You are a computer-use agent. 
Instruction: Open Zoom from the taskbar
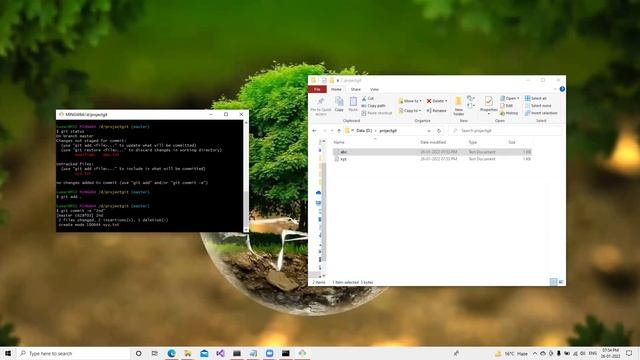(269, 353)
